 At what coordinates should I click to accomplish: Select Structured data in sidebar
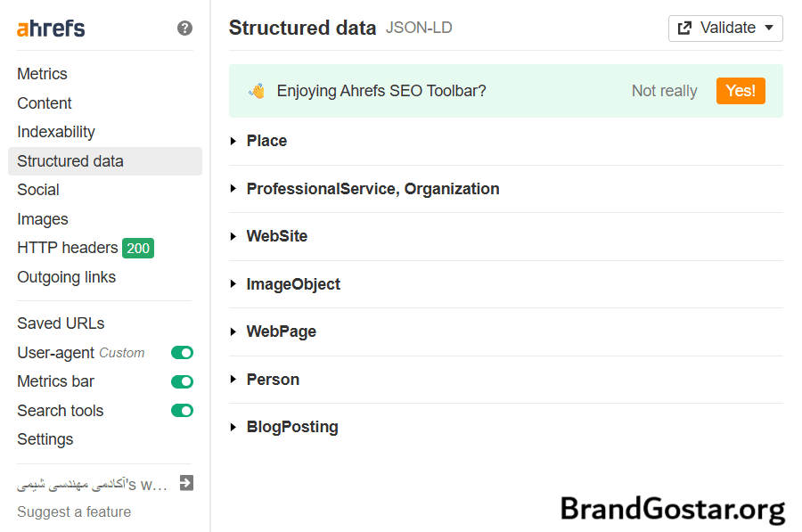105,161
